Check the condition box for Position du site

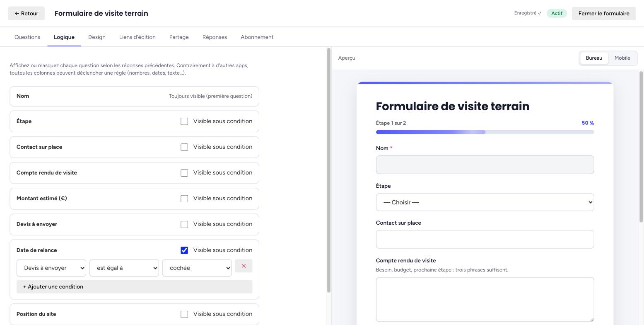point(184,314)
